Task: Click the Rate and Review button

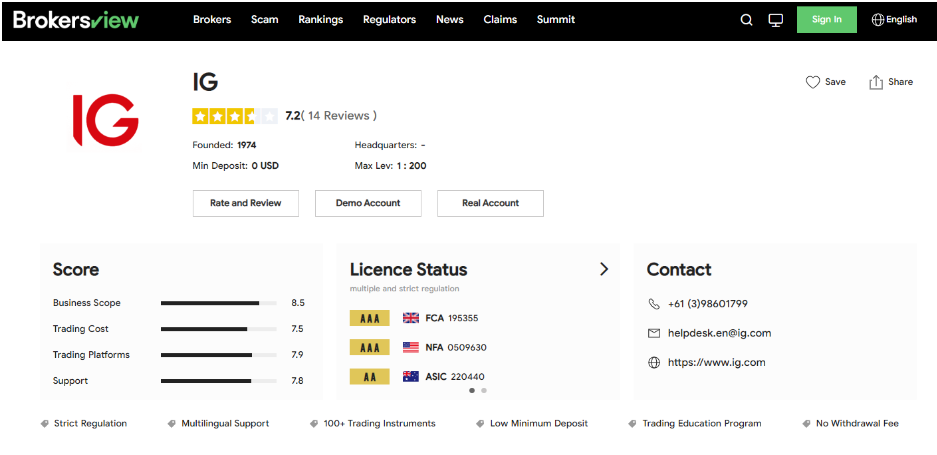Action: [246, 203]
